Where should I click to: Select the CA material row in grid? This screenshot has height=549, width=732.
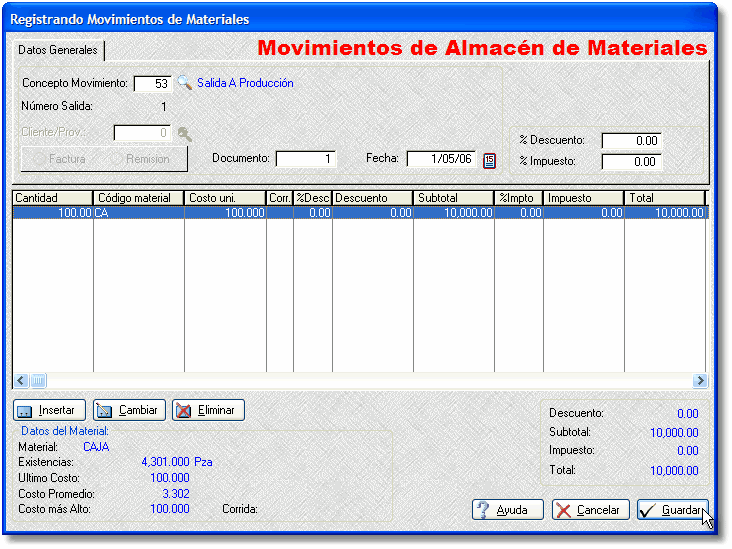point(138,213)
